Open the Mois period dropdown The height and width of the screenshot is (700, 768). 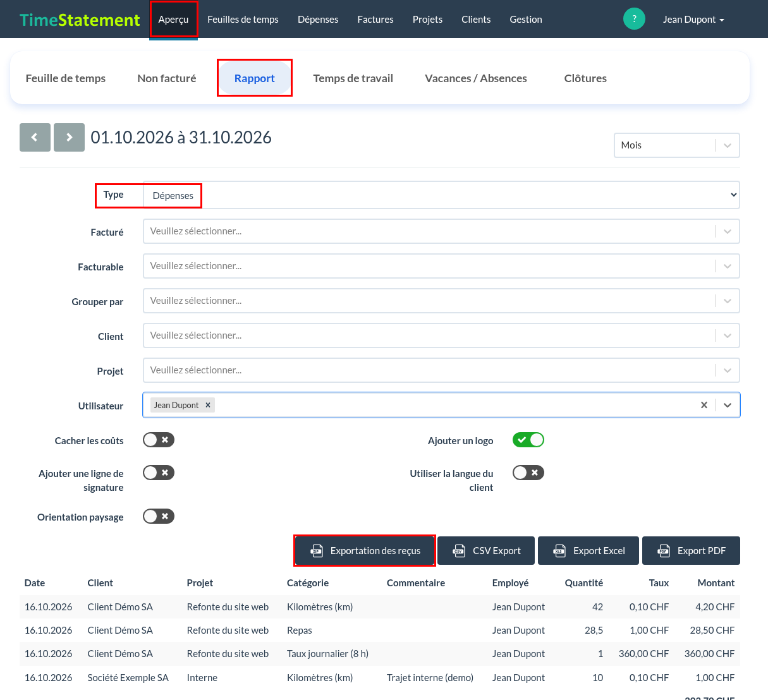676,145
